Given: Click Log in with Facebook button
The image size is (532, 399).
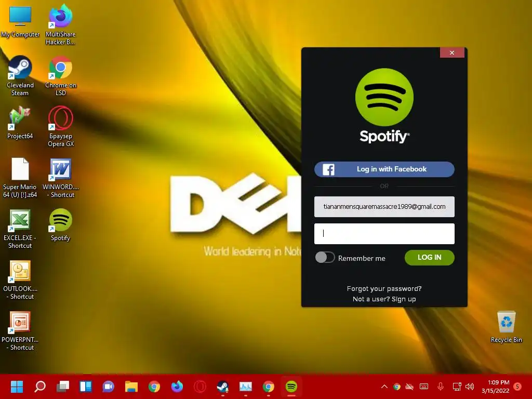Looking at the screenshot, I should pos(384,169).
